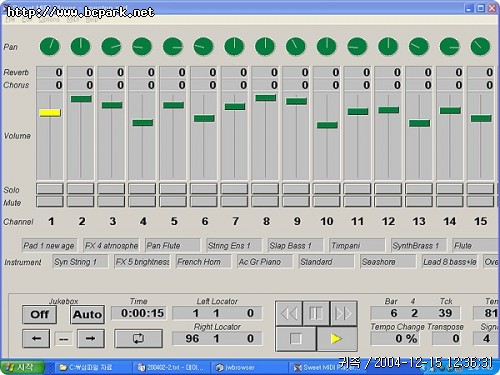Viewport: 500px width, 375px height.
Task: Open the FX 5 brightness instrument selector
Action: pyautogui.click(x=142, y=262)
